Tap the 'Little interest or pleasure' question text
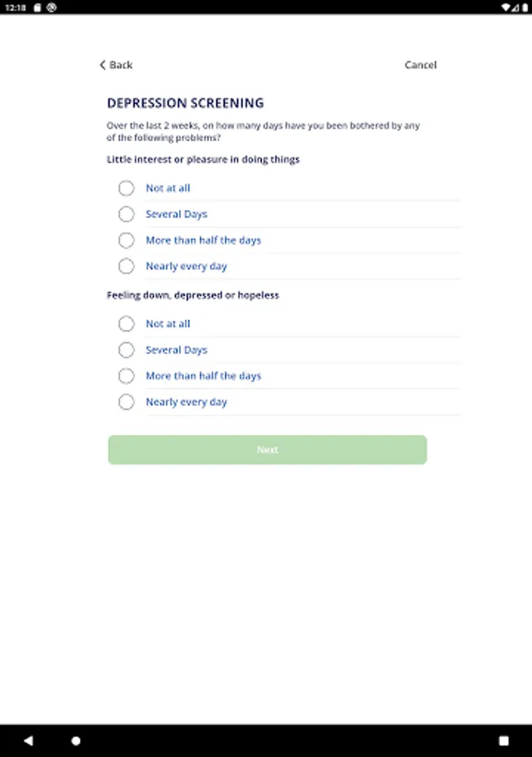The image size is (532, 757). pos(203,159)
